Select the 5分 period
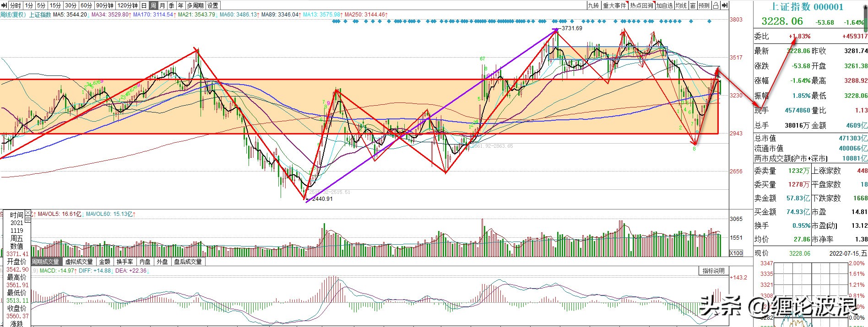The width and height of the screenshot is (868, 327). [42, 5]
